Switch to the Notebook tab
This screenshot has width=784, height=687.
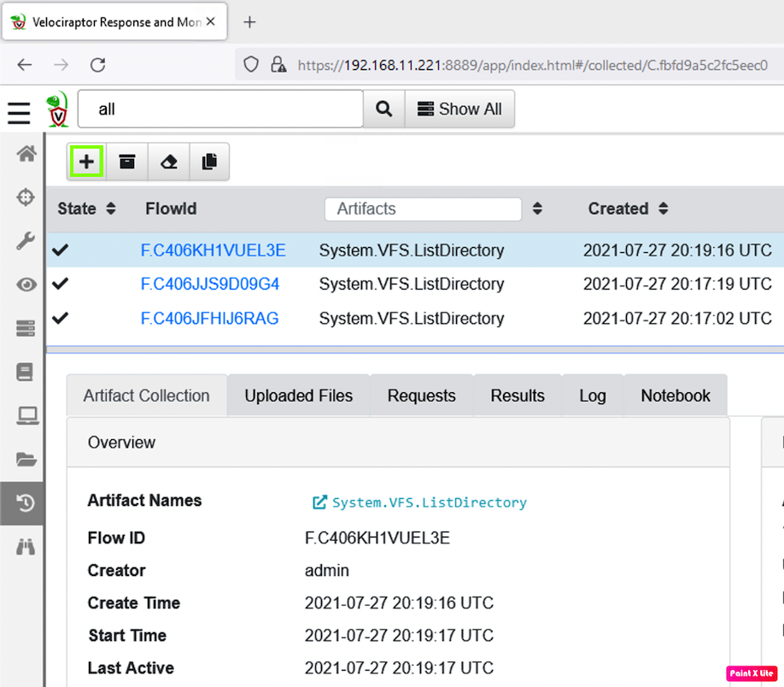click(x=676, y=396)
